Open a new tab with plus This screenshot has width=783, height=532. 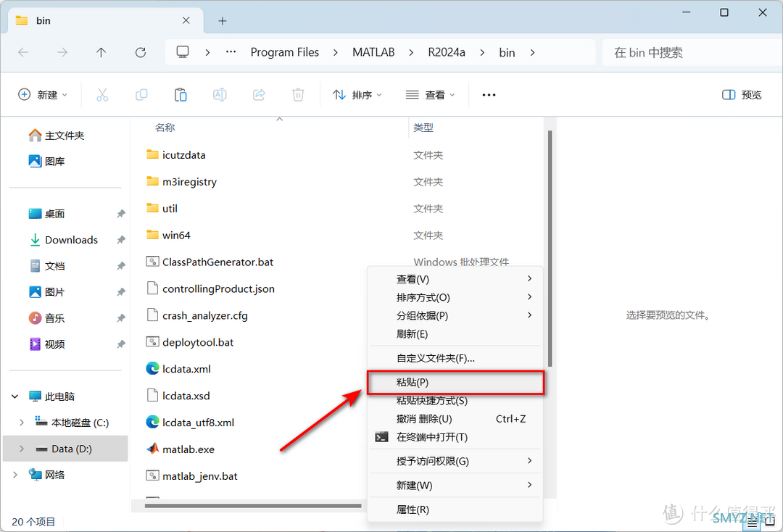[223, 21]
